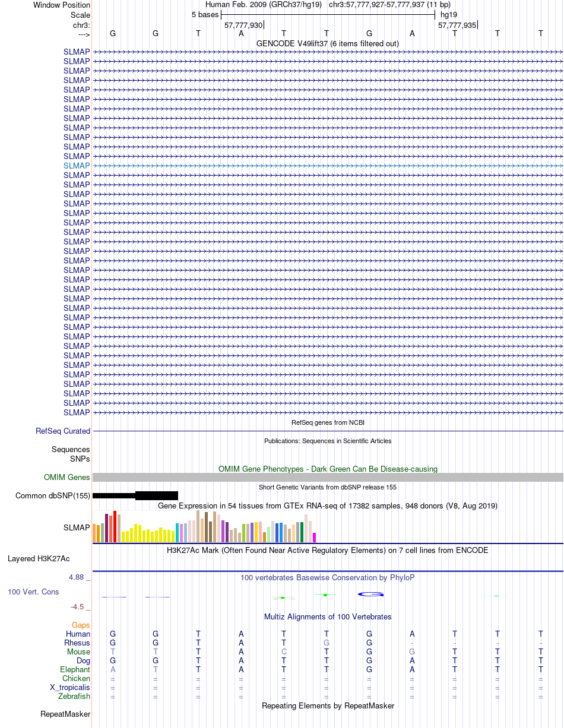Click the 100 Vert. Cons label
Viewport: 564px width, 728px height.
(33, 592)
